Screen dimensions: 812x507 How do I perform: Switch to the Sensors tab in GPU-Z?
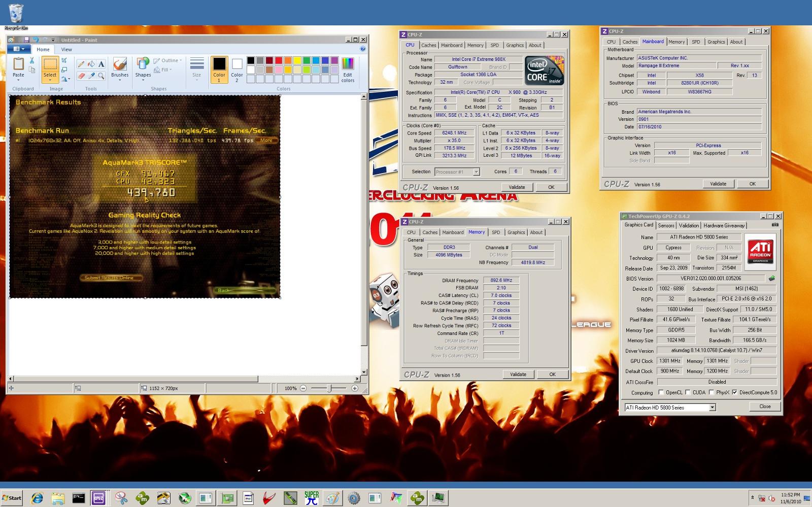click(666, 226)
